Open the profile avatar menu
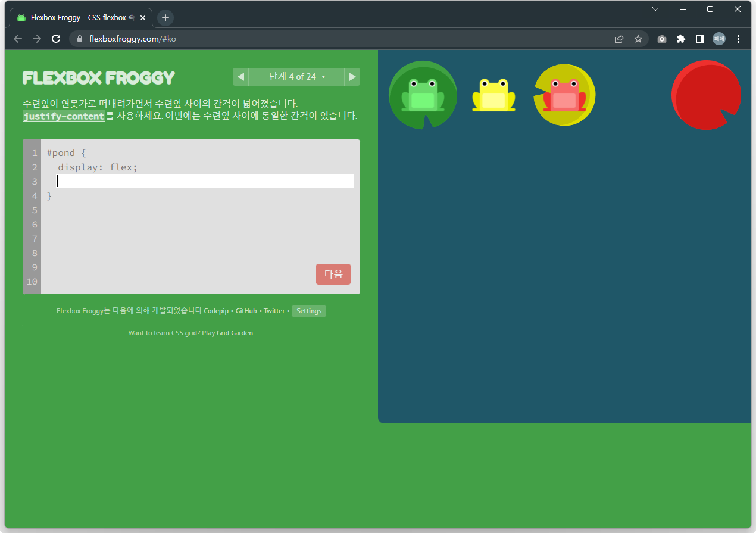The width and height of the screenshot is (756, 533). coord(719,39)
